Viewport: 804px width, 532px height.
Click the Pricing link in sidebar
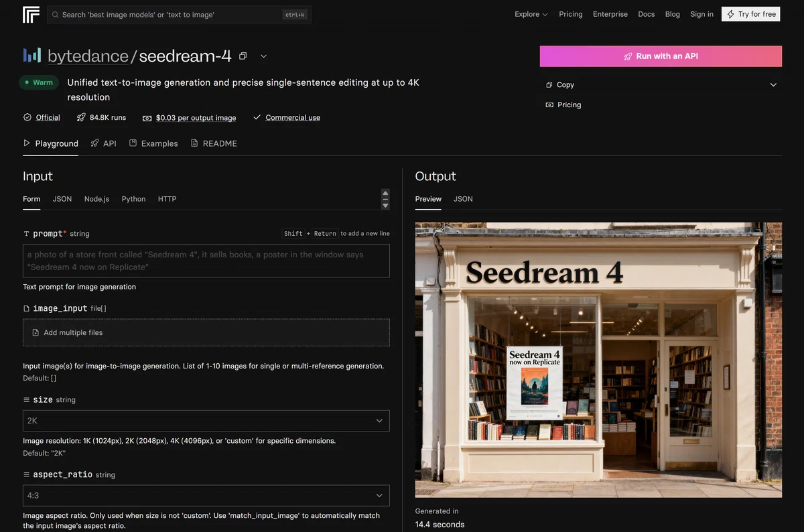[x=569, y=105]
